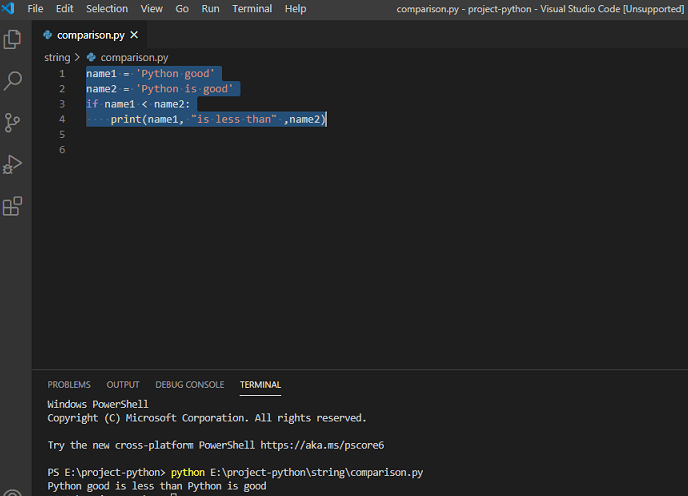Click the comparison.py breadcrumb item

click(134, 58)
